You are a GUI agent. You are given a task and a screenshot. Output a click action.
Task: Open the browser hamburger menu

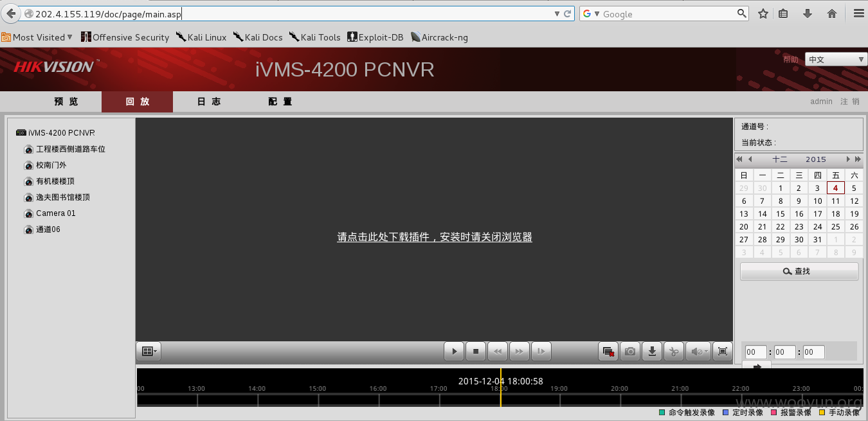coord(858,13)
